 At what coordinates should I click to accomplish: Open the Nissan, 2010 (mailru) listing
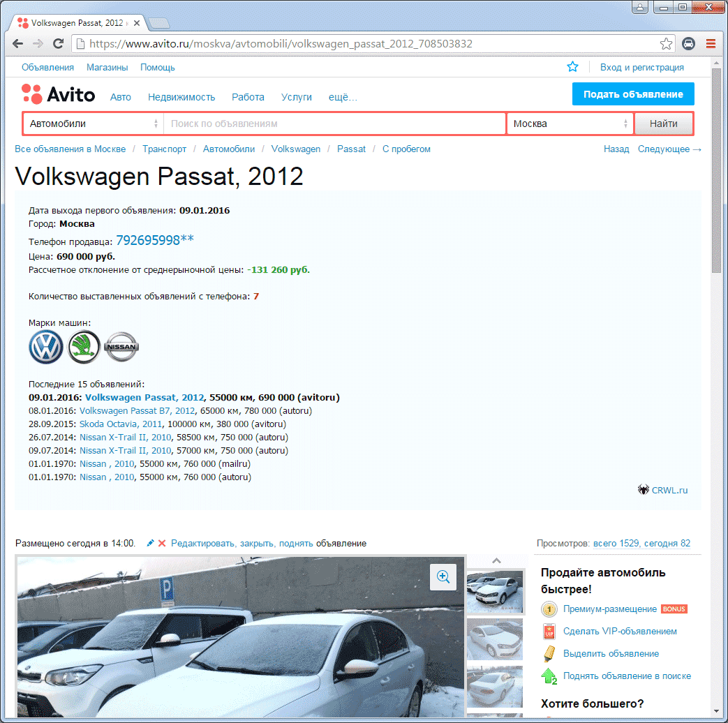(x=107, y=464)
